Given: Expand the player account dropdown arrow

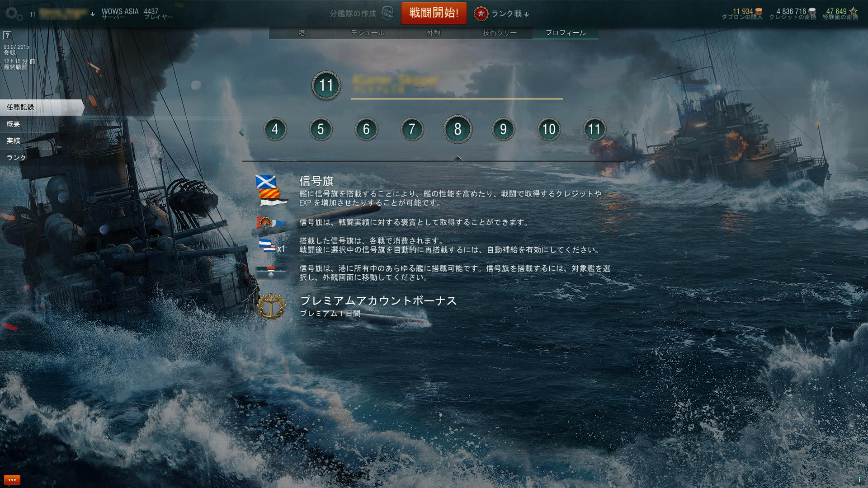Looking at the screenshot, I should click(93, 14).
